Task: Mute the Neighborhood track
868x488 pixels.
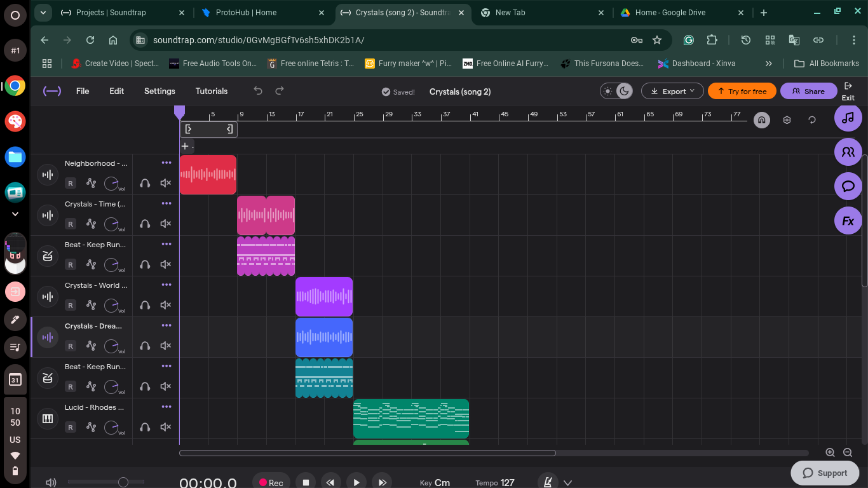Action: click(x=166, y=183)
